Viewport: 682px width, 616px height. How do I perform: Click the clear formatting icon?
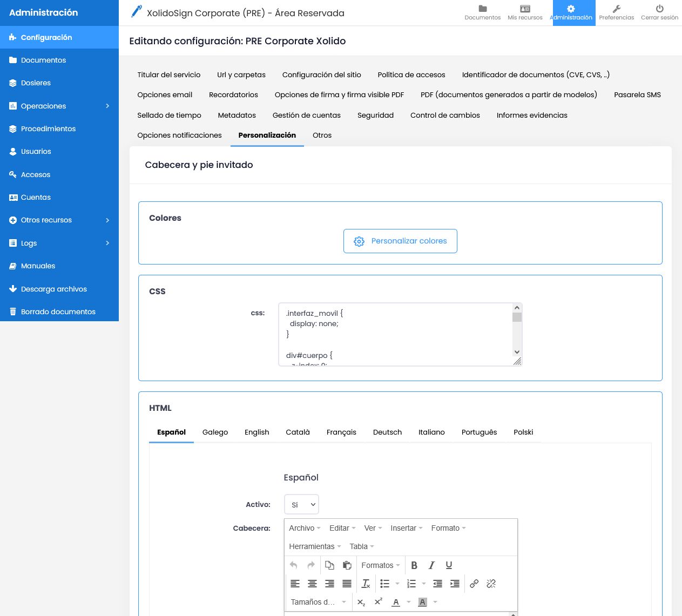[x=366, y=584]
